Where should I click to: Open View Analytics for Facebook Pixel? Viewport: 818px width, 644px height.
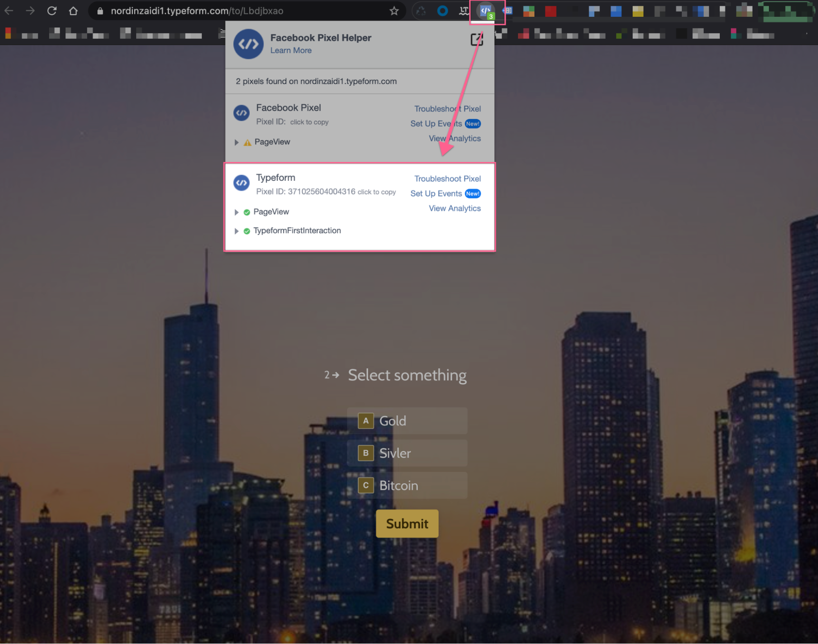point(455,138)
